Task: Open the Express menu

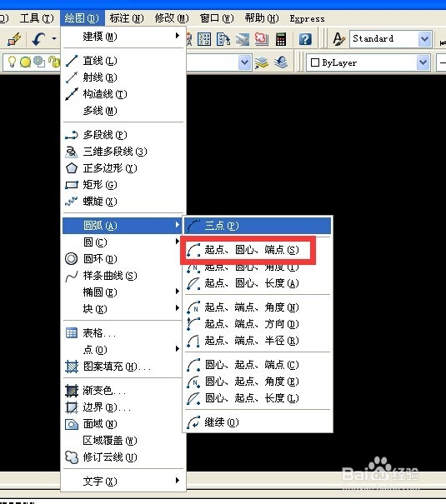Action: pos(307,18)
